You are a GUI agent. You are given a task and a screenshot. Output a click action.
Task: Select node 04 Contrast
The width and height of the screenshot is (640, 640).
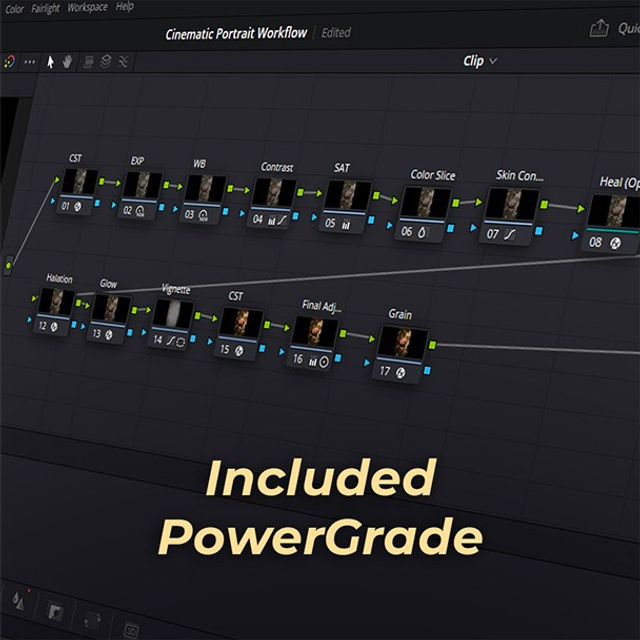[x=273, y=203]
